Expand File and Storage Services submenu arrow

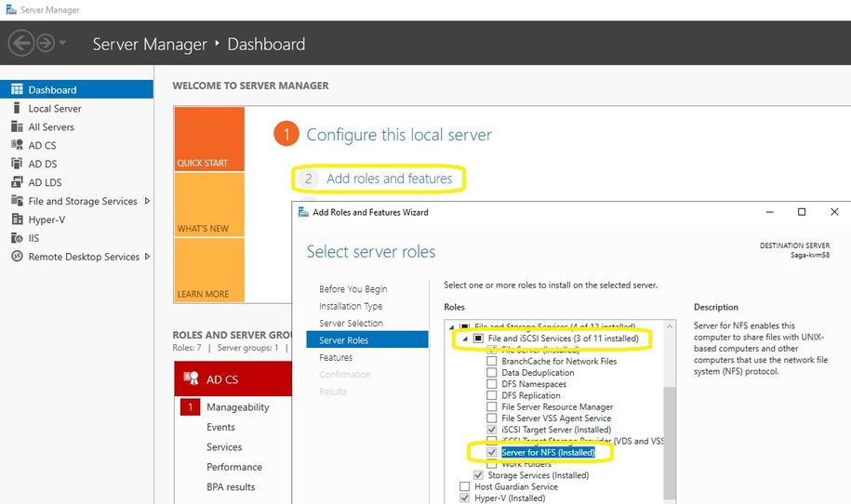click(x=147, y=201)
